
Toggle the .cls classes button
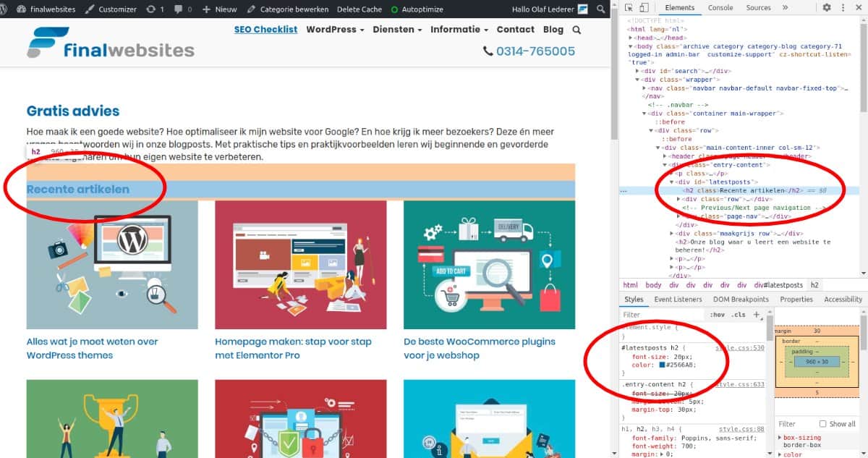tap(739, 315)
